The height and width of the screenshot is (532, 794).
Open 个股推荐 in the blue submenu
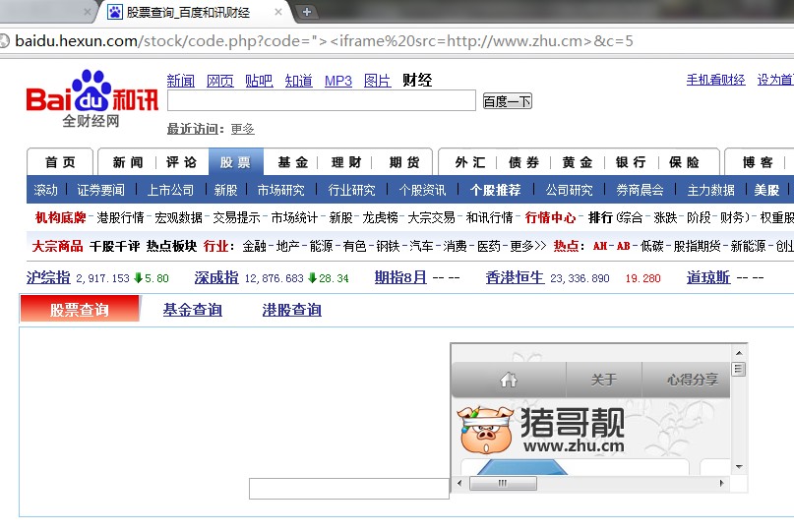495,190
